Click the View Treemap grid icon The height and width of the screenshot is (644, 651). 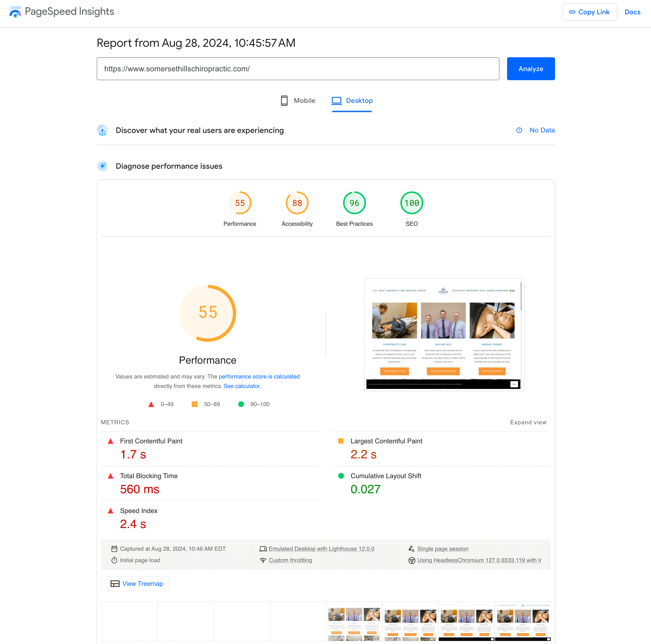(115, 584)
